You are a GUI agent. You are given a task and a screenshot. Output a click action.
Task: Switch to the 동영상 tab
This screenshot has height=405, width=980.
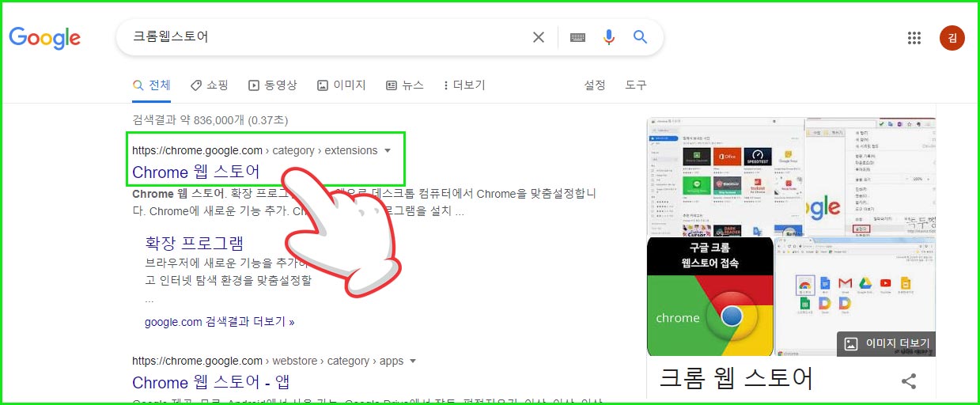click(x=273, y=85)
